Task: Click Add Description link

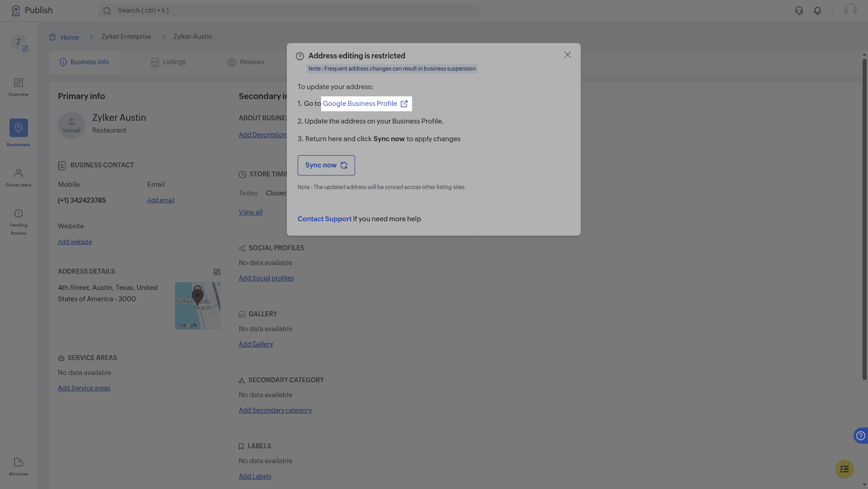Action: 262,135
